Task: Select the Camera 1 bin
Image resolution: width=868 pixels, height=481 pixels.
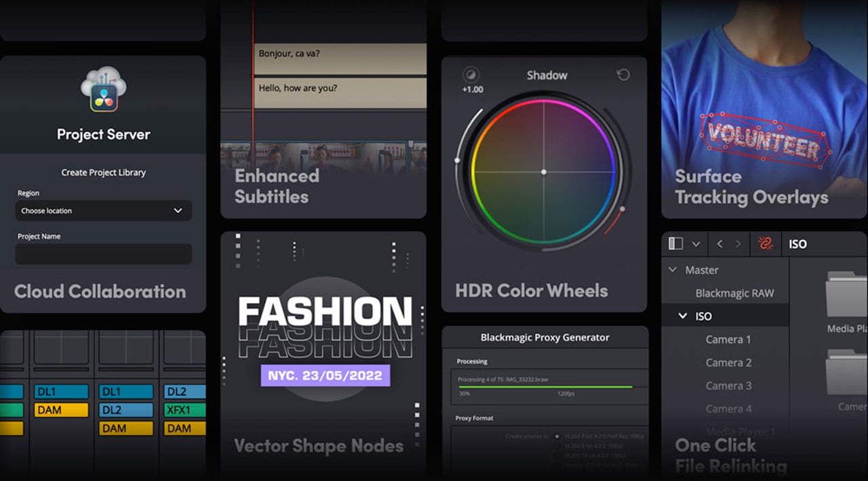Action: click(x=728, y=339)
